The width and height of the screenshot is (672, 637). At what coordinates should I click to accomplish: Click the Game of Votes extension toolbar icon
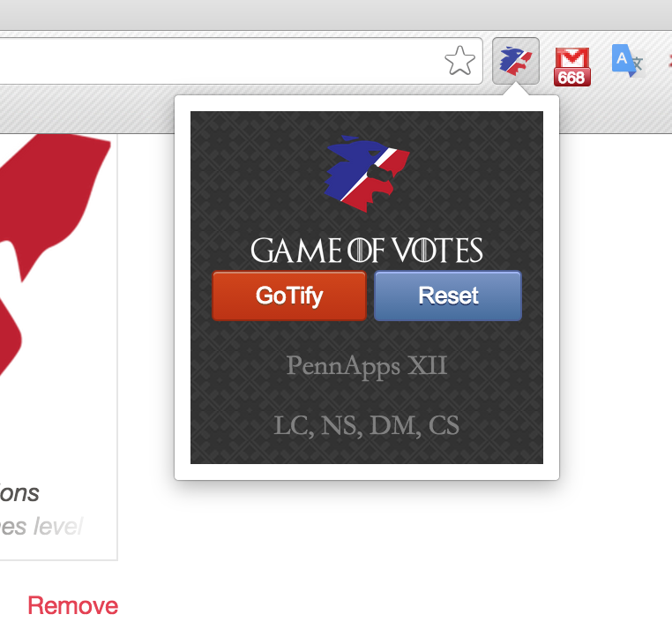click(516, 61)
